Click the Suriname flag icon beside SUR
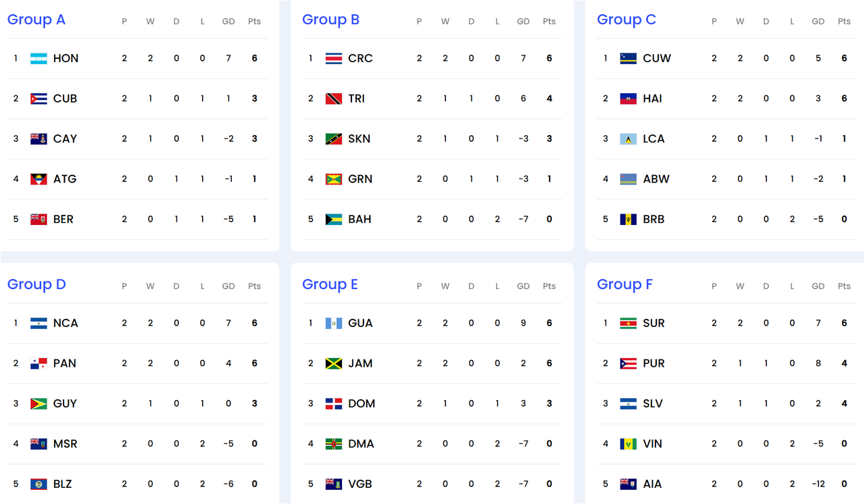 pyautogui.click(x=628, y=324)
